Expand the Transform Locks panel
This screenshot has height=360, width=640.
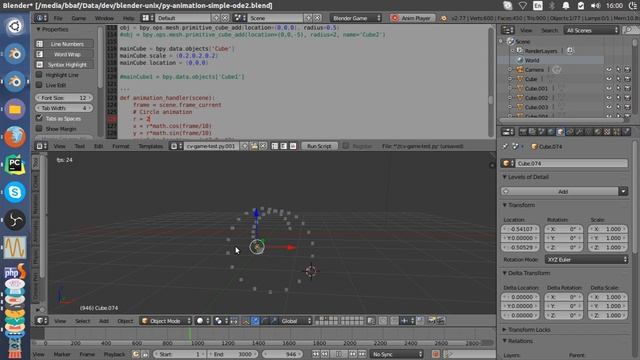tap(504, 329)
